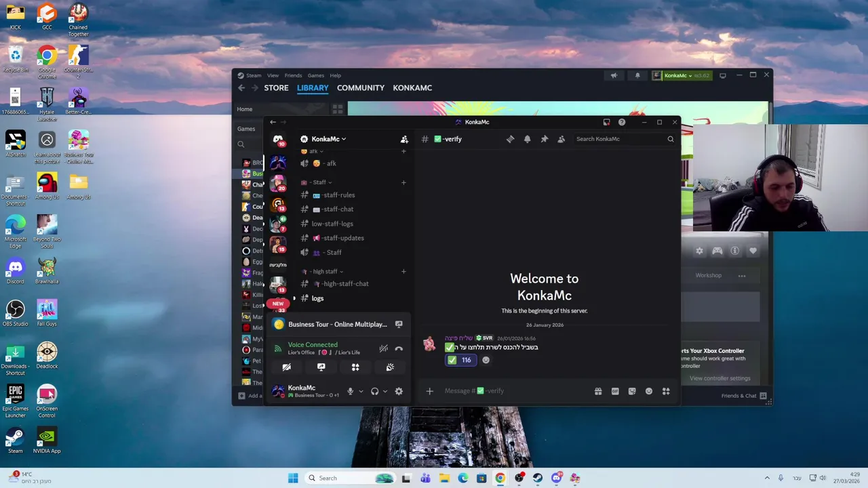868x488 pixels.
Task: Click the Search KonkaMc field
Action: pyautogui.click(x=624, y=139)
